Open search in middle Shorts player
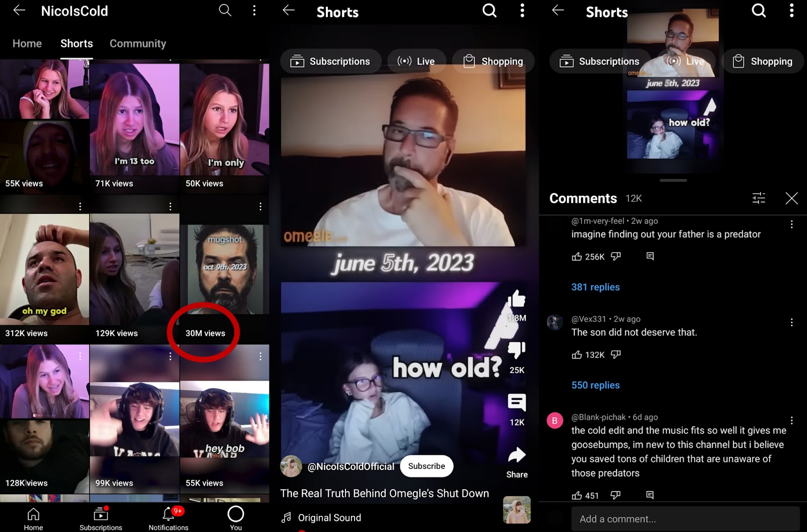Image resolution: width=807 pixels, height=532 pixels. (x=489, y=10)
